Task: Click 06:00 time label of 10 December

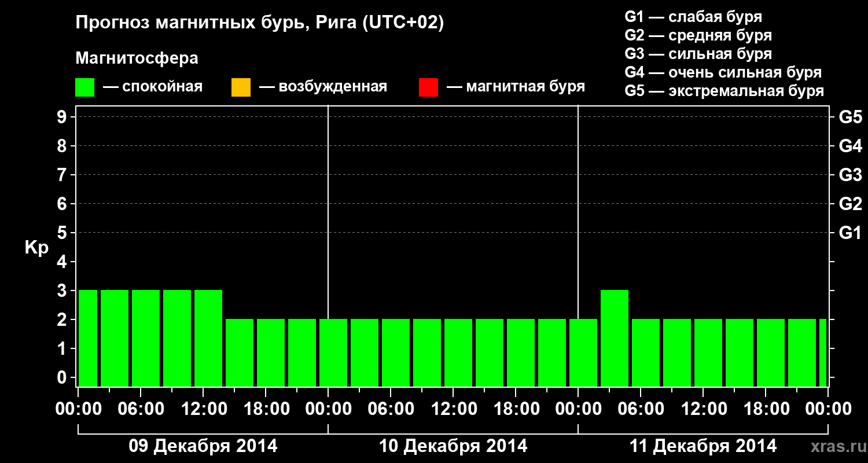Action: coord(391,409)
